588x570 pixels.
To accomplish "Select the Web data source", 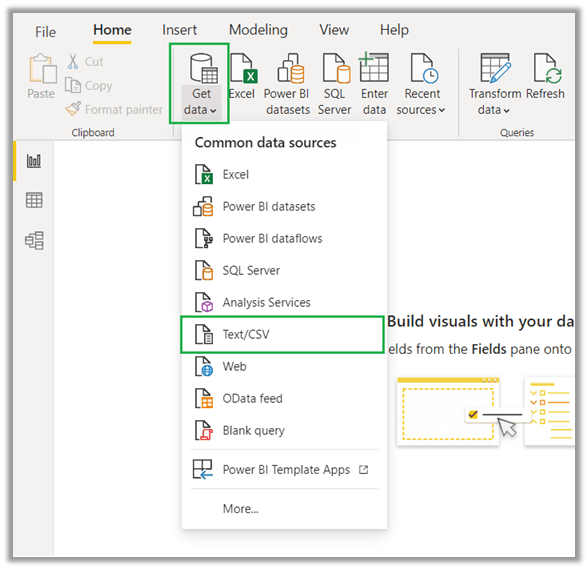I will 284,366.
